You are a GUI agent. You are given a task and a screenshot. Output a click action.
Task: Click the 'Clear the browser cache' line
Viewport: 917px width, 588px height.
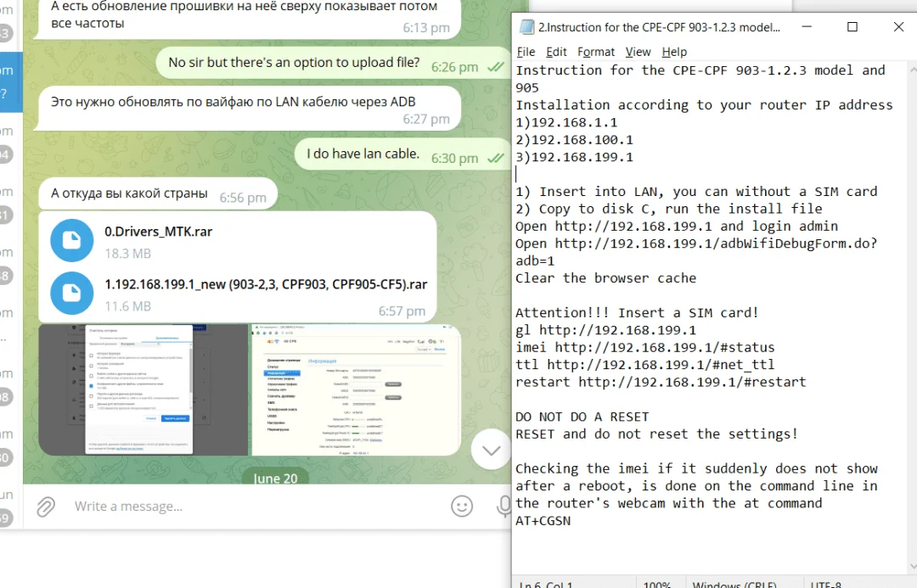pyautogui.click(x=606, y=278)
